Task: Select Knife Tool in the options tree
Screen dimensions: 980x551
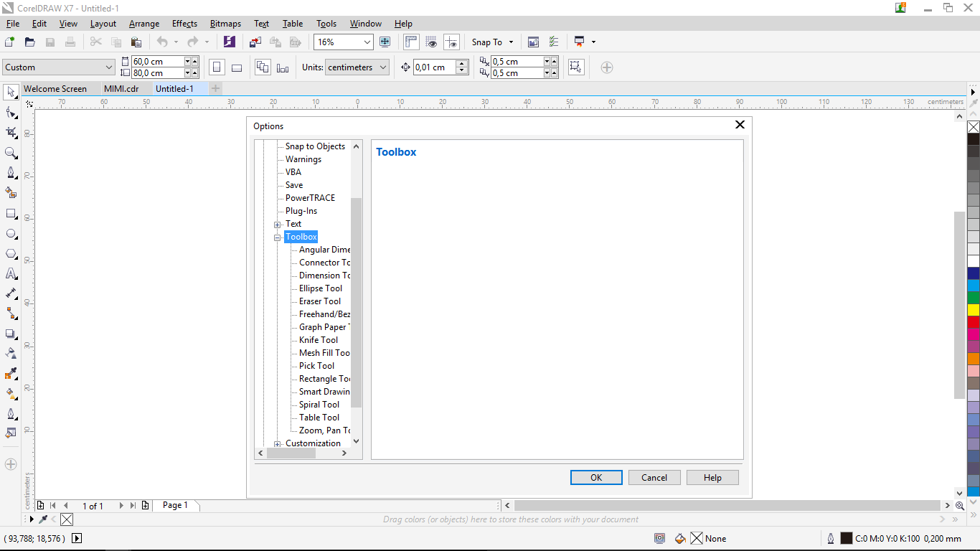Action: click(319, 340)
